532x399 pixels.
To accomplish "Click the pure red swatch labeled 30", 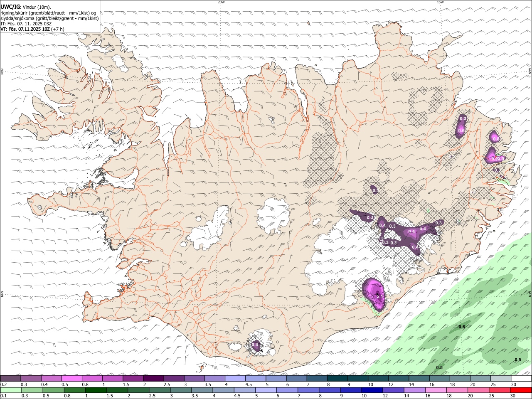I will pos(521,390).
